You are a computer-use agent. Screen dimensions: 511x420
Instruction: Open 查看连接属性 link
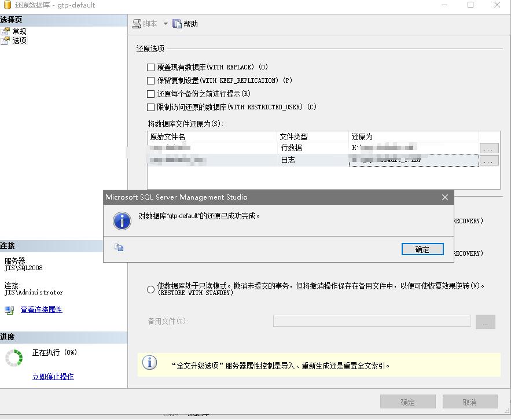click(42, 310)
